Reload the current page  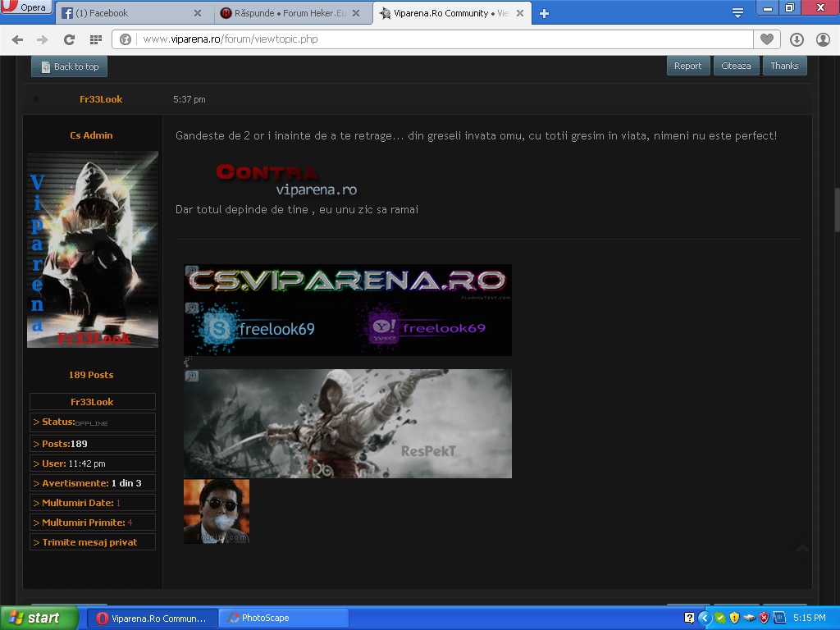coord(69,39)
